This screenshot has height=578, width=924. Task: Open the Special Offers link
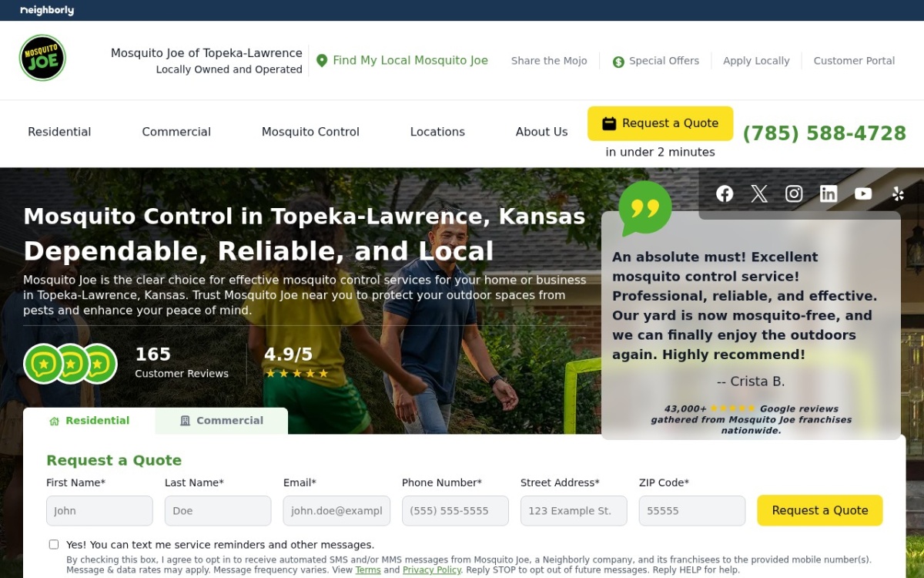[664, 61]
